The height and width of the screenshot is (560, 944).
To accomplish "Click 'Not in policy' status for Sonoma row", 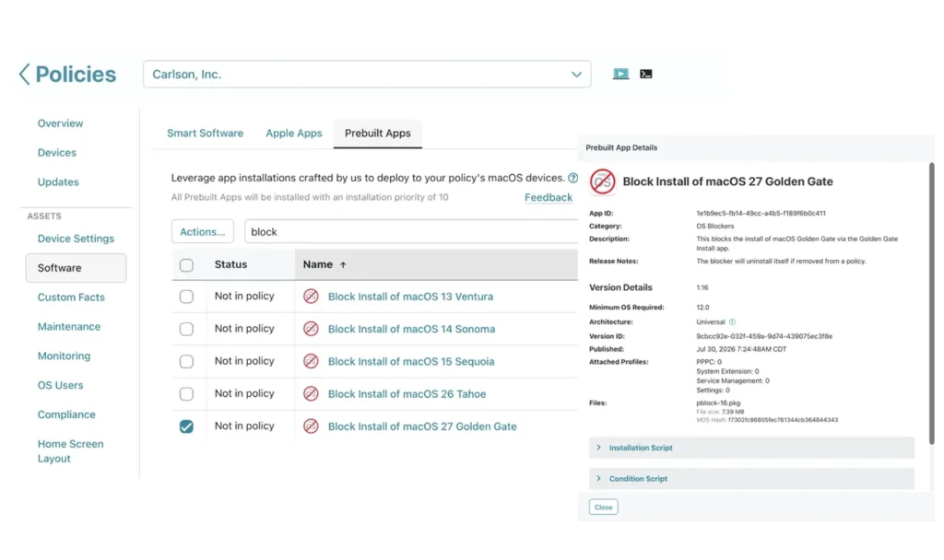I will [x=244, y=329].
